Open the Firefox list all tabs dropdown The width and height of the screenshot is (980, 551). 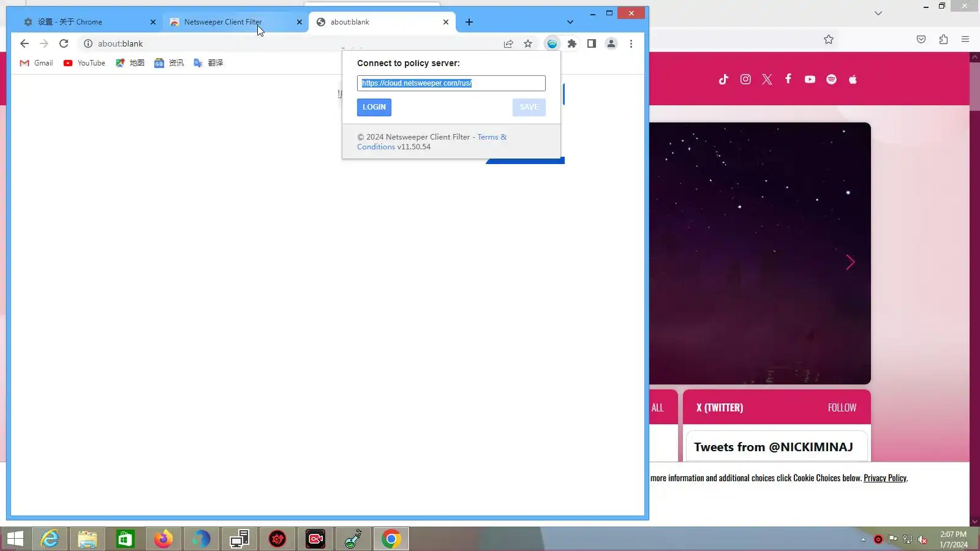pos(878,13)
